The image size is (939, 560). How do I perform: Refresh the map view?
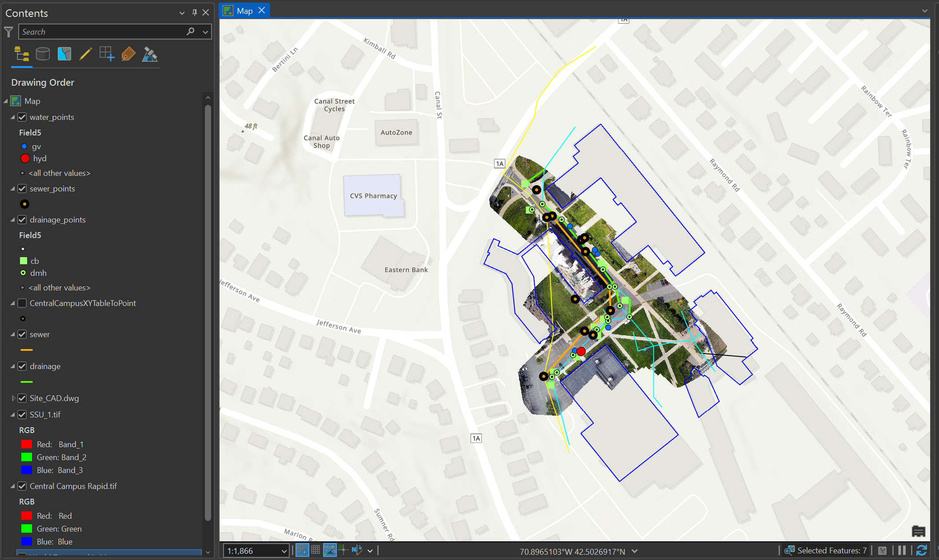click(921, 551)
